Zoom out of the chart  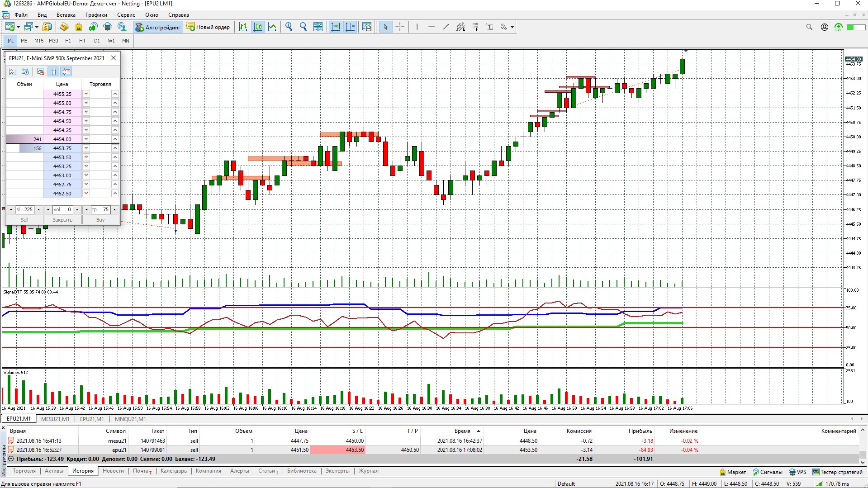pos(304,27)
